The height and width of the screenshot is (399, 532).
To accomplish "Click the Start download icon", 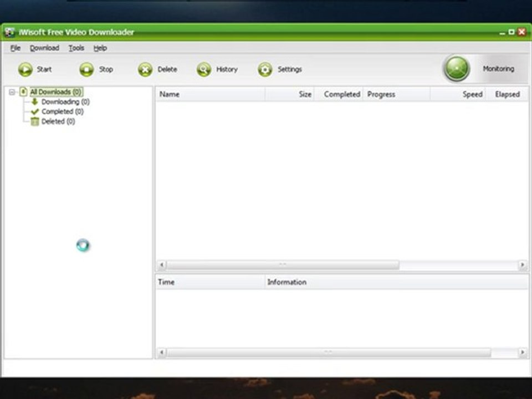I will 25,70.
